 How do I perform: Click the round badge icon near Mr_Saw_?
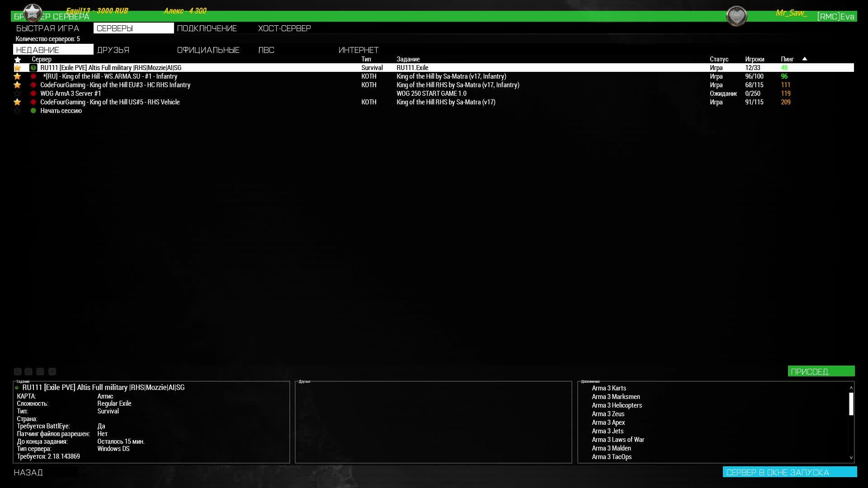(x=736, y=16)
